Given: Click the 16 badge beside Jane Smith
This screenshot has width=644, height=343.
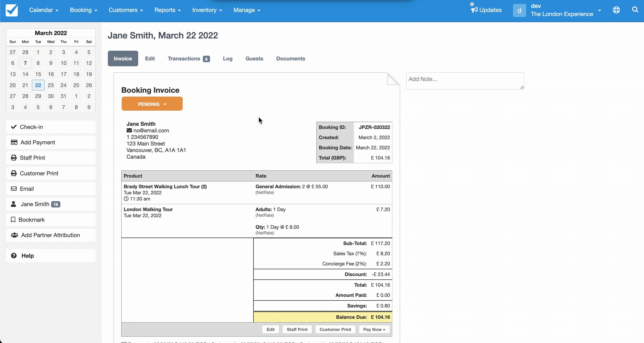Looking at the screenshot, I should pyautogui.click(x=55, y=204).
